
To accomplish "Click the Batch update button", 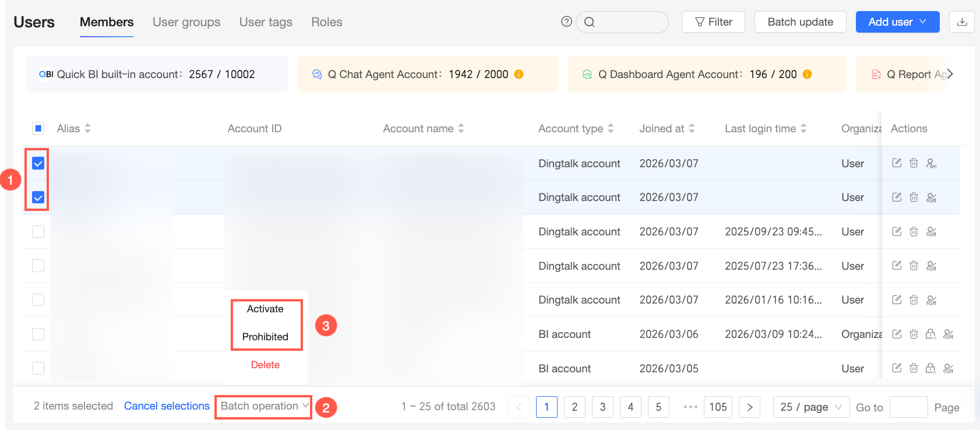I will tap(800, 22).
